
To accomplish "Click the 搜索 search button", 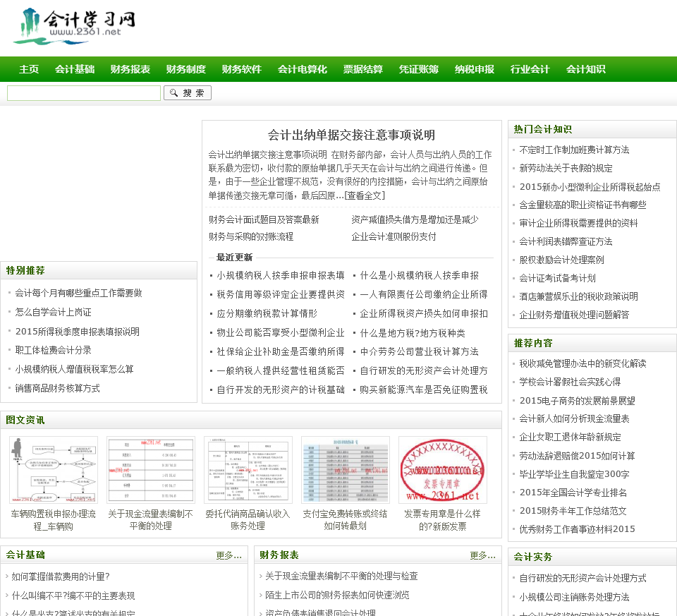I will tap(188, 93).
